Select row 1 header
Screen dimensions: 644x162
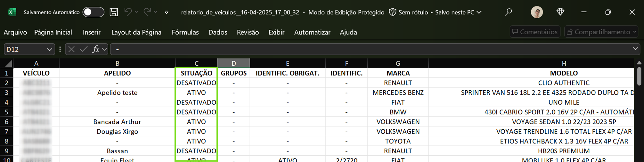(6, 73)
